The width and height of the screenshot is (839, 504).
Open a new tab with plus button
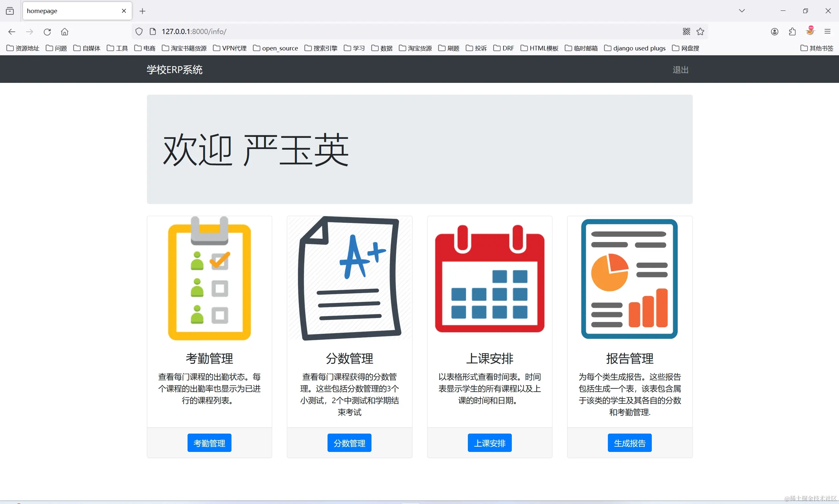(142, 11)
